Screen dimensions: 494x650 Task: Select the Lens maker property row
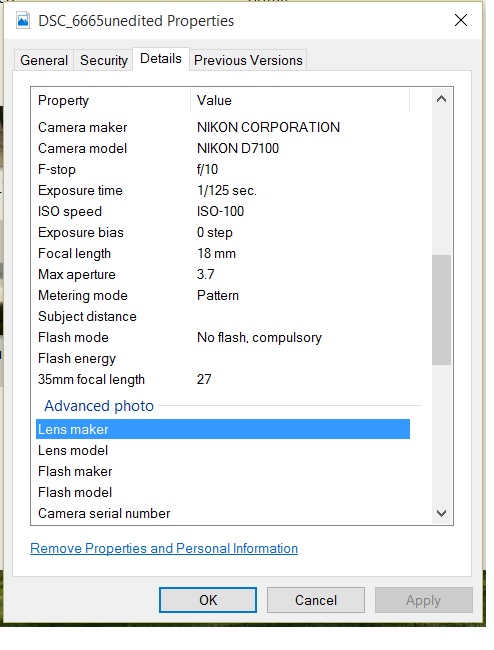[x=223, y=429]
